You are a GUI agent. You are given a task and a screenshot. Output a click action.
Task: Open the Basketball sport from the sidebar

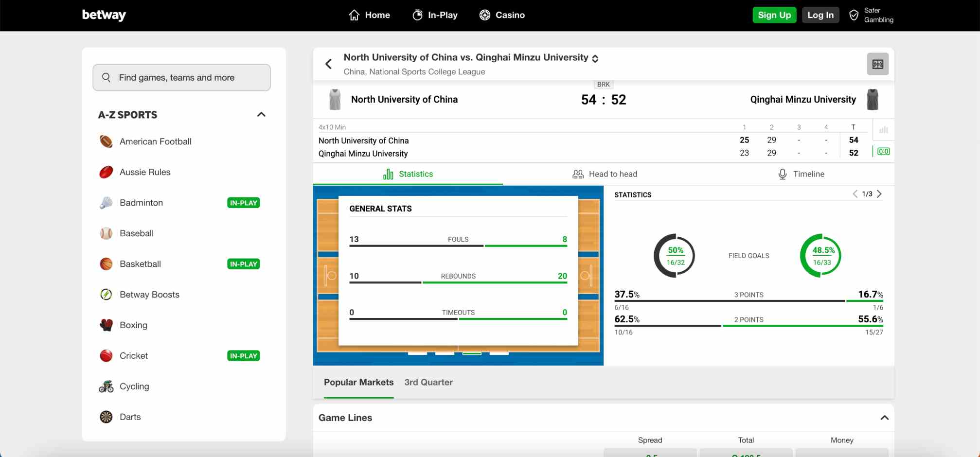140,264
